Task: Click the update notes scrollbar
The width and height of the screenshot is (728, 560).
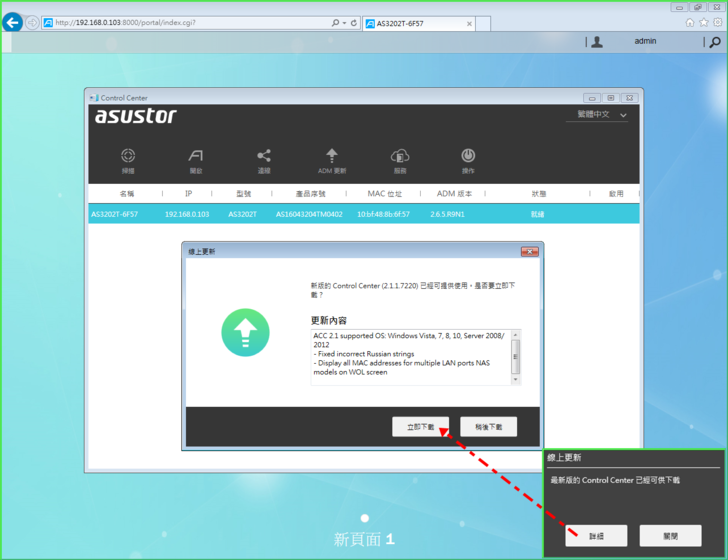Action: 516,357
